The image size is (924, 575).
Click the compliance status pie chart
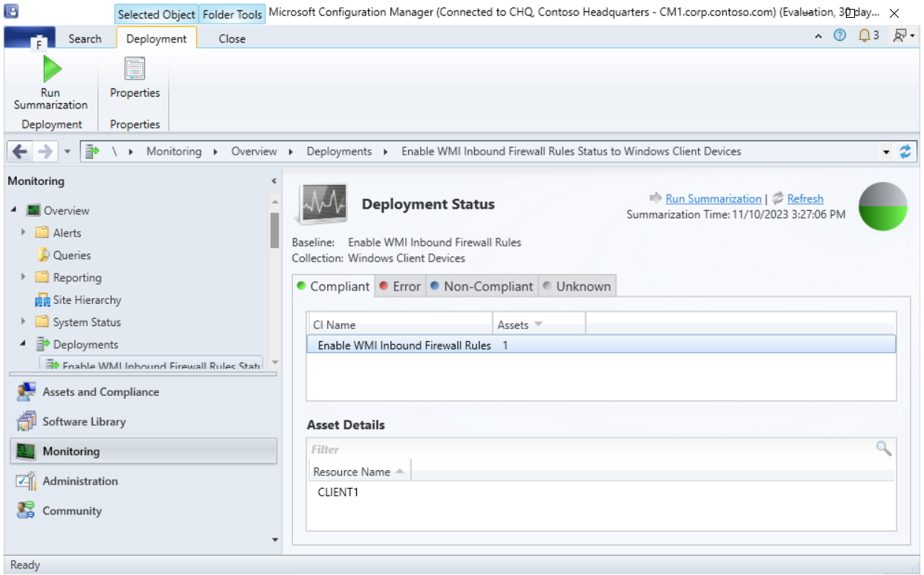tap(883, 207)
